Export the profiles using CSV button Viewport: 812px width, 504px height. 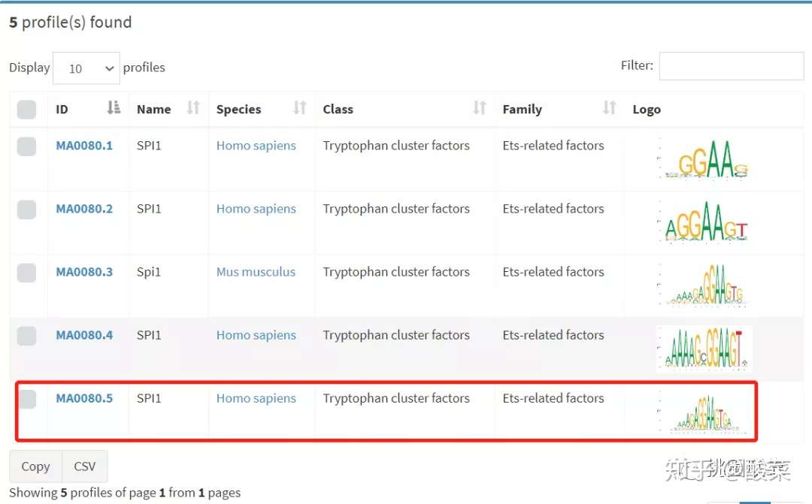pos(85,466)
